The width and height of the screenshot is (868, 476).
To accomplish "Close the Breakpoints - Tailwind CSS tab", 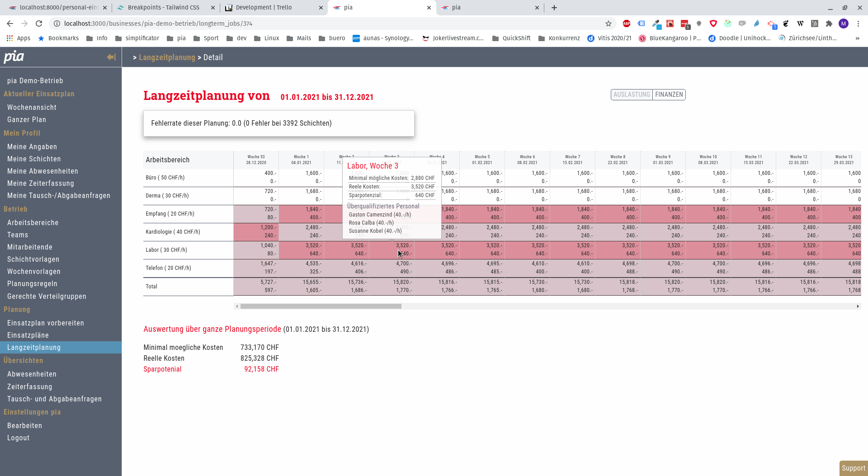I will pyautogui.click(x=213, y=8).
